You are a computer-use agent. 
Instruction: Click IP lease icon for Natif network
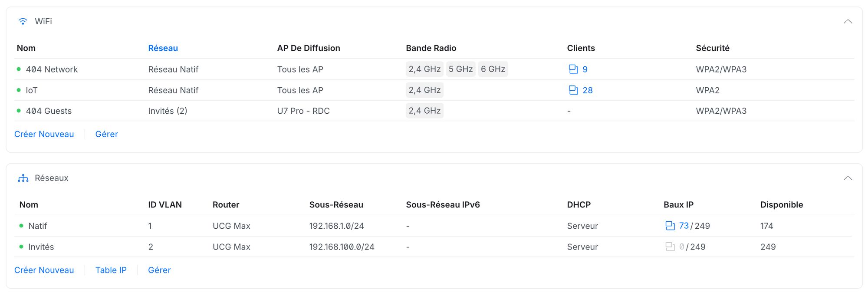(x=670, y=226)
